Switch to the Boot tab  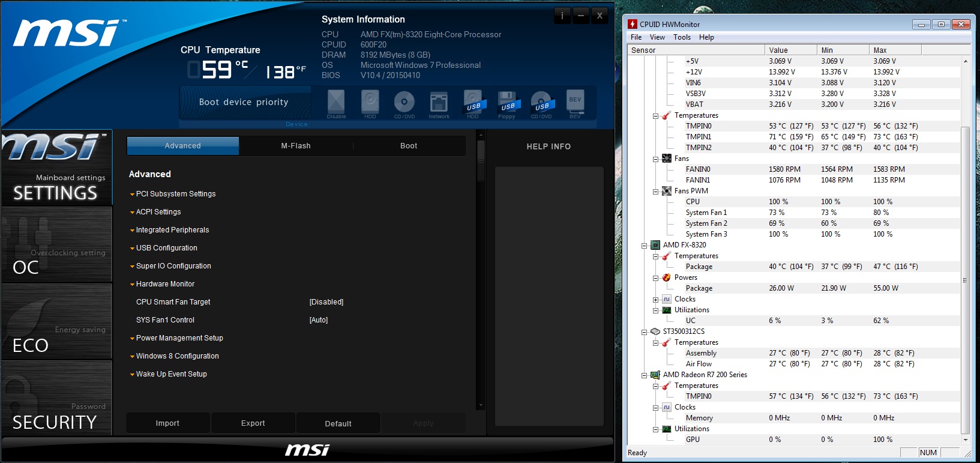point(409,146)
